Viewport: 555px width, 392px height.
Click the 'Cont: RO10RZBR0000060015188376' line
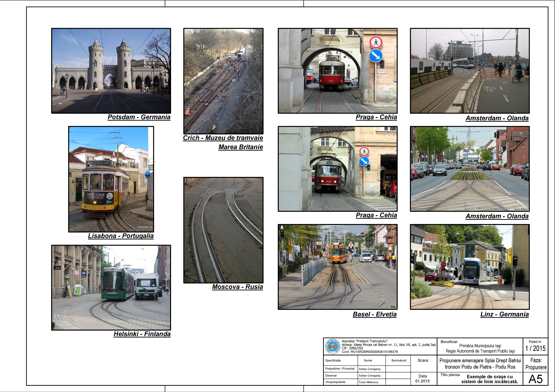coord(370,352)
